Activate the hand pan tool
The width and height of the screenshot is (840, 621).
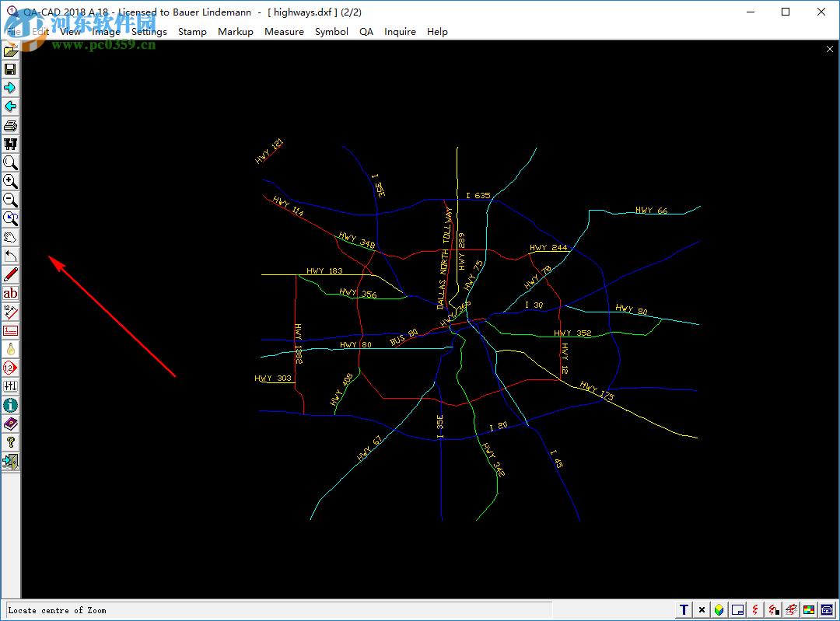pos(10,237)
